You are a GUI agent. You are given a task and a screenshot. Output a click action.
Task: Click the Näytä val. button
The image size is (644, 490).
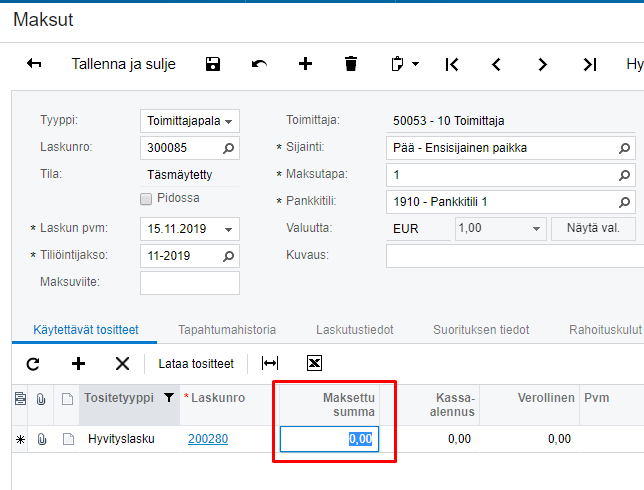tap(592, 228)
